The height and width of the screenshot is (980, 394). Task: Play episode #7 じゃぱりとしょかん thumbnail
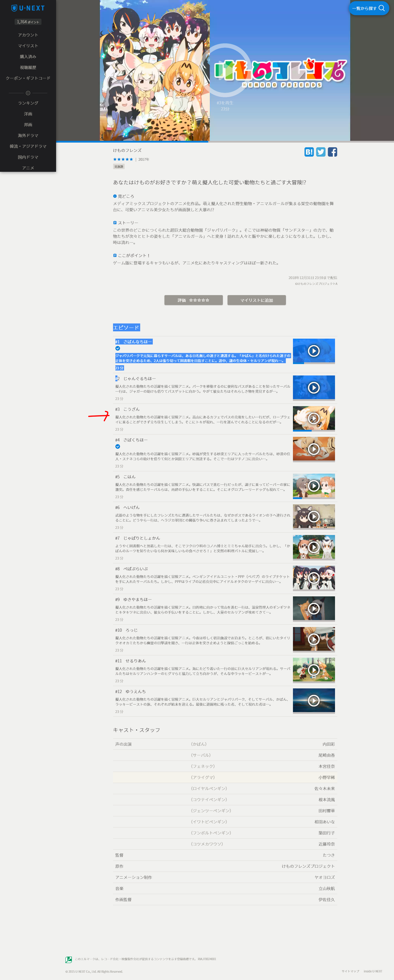(314, 547)
